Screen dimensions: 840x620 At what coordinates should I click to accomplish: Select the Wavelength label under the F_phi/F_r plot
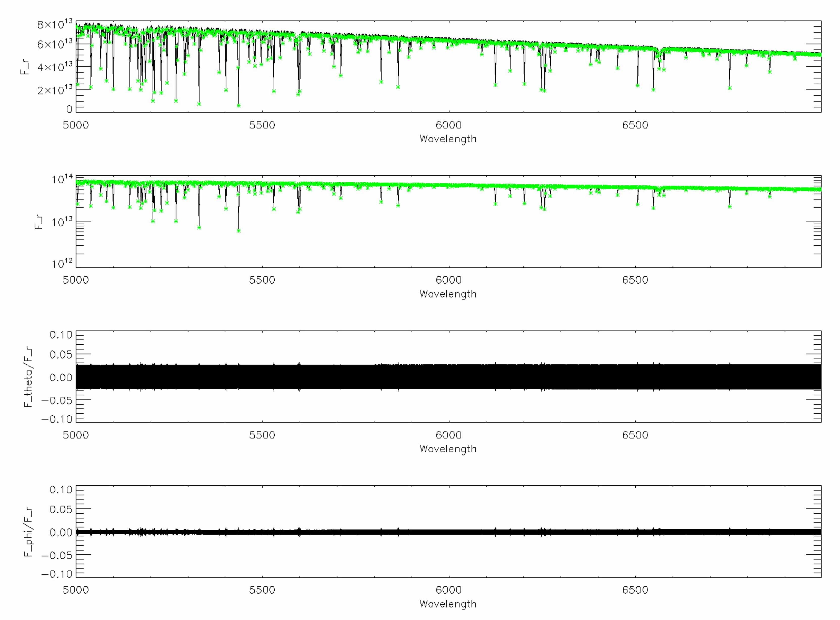tap(448, 604)
